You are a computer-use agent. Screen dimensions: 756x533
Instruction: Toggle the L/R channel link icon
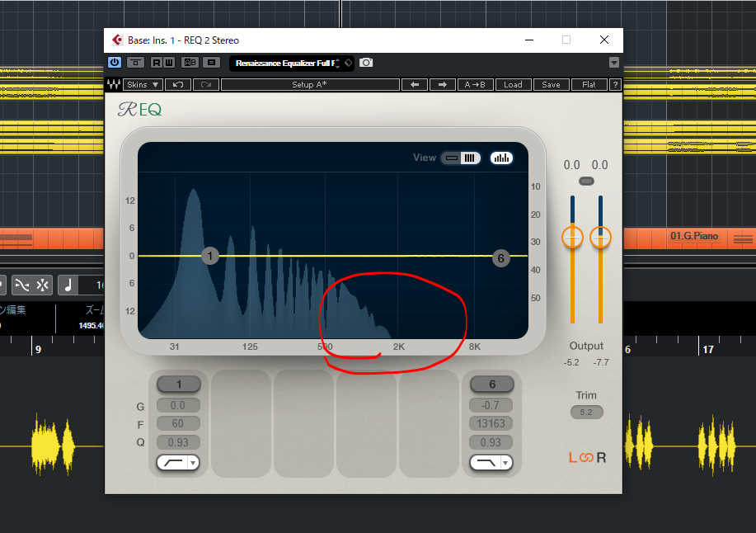pyautogui.click(x=587, y=458)
